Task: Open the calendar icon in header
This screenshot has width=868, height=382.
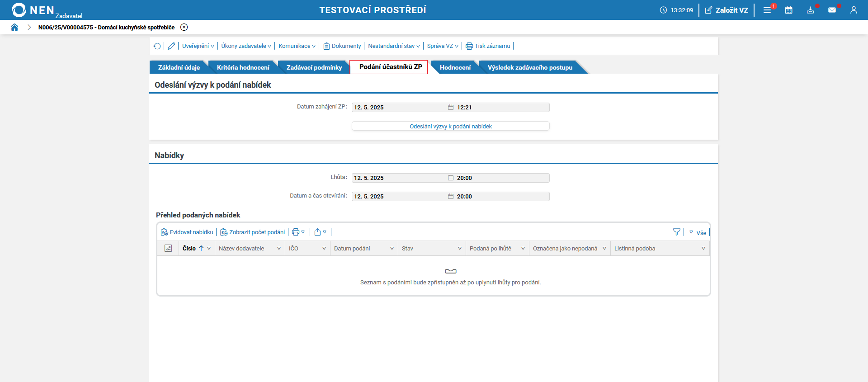Action: (789, 10)
